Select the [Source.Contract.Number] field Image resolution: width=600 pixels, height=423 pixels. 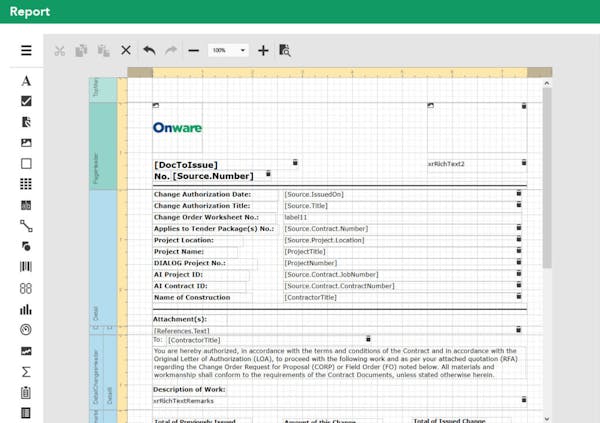click(402, 229)
